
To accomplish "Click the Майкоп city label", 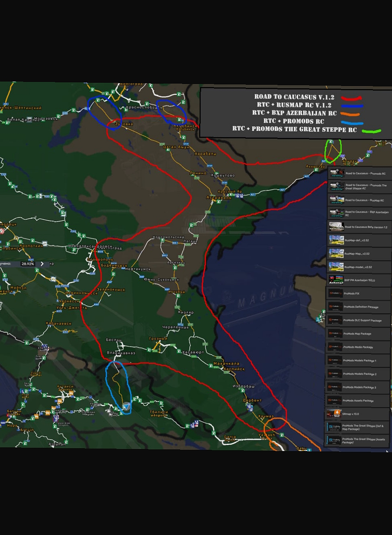I will tap(18, 288).
